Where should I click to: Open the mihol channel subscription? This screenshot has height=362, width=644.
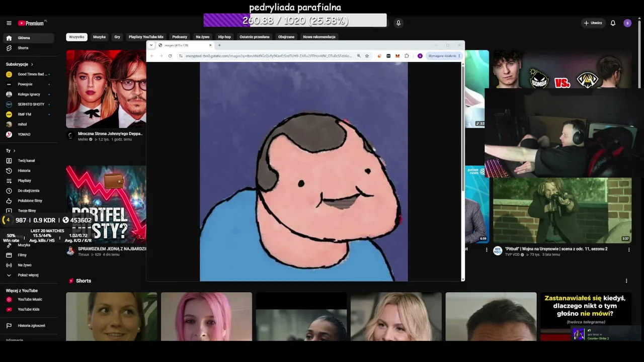point(30,124)
